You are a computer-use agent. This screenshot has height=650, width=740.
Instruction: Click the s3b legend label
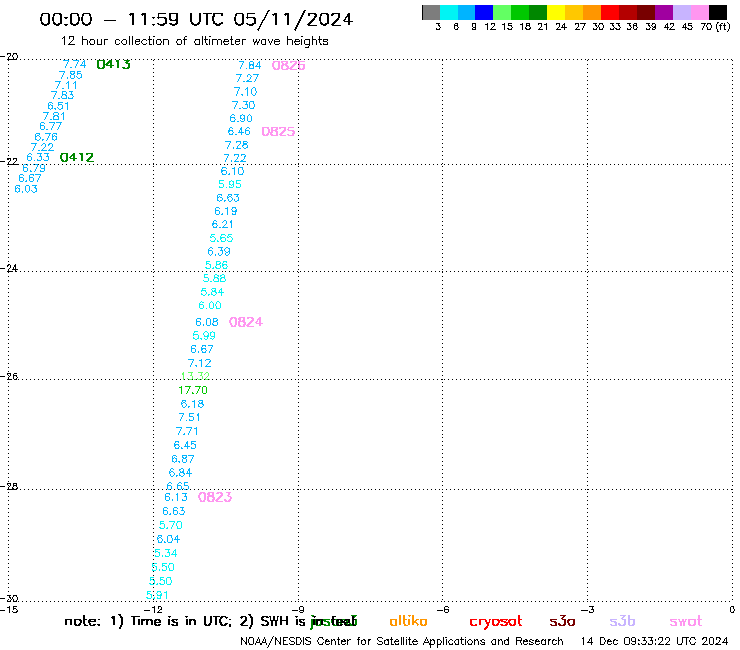coord(622,621)
